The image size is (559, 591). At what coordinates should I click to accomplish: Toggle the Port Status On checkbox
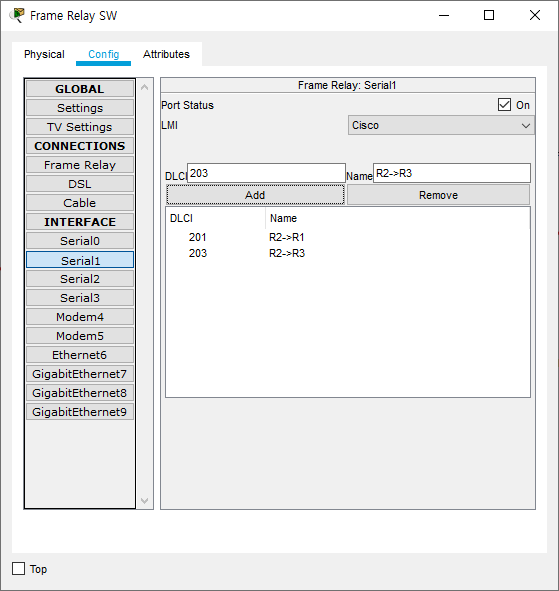(x=504, y=105)
